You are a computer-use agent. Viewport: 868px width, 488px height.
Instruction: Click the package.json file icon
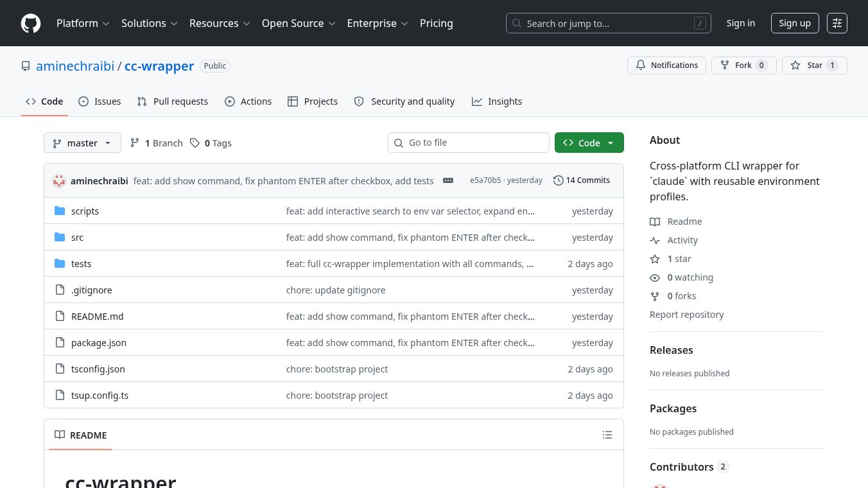pos(60,343)
